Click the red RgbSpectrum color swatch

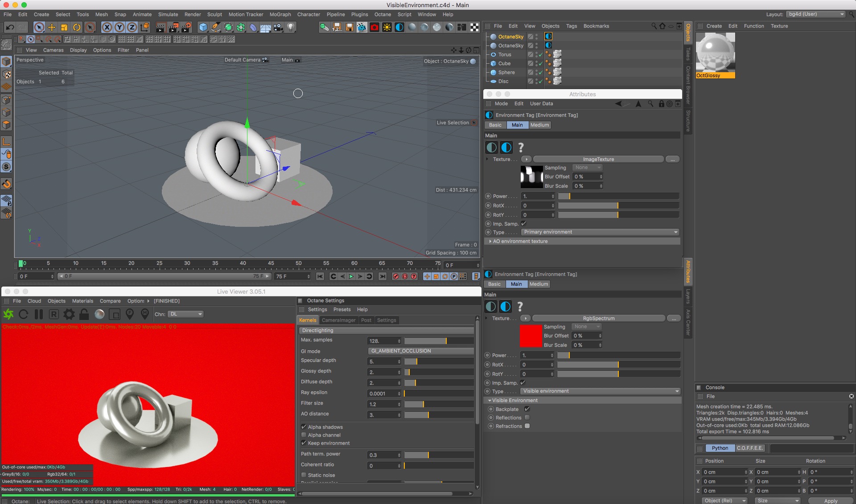pyautogui.click(x=531, y=336)
